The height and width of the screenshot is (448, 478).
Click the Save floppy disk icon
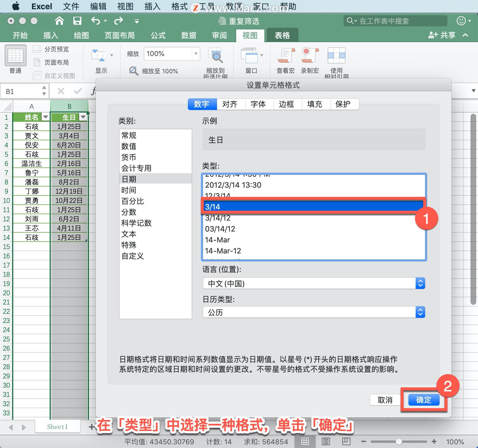(77, 21)
